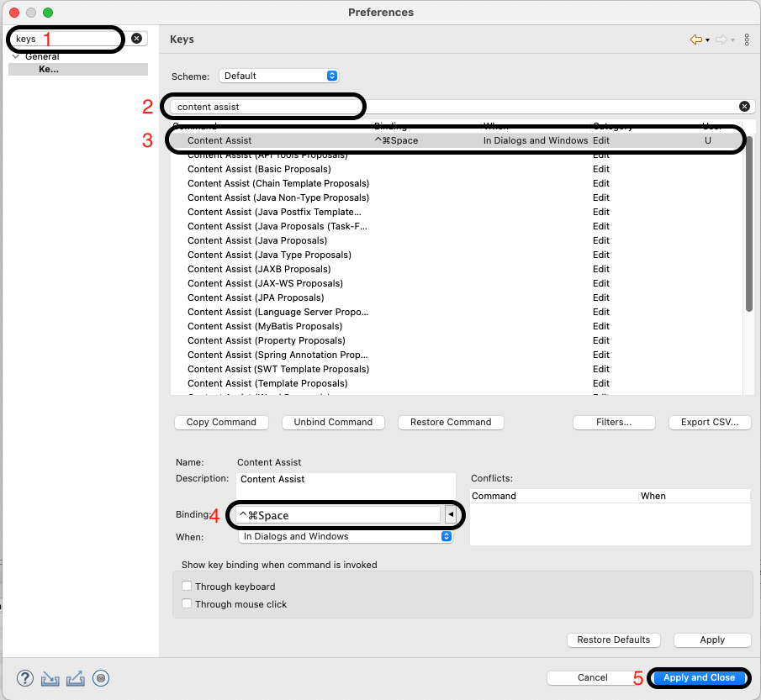Screen dimensions: 761x700
Task: Clear the content assist search field
Action: 744,106
